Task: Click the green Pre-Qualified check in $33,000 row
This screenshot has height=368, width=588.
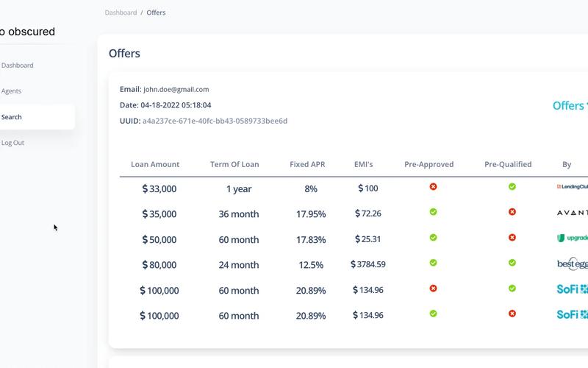Action: click(x=512, y=187)
